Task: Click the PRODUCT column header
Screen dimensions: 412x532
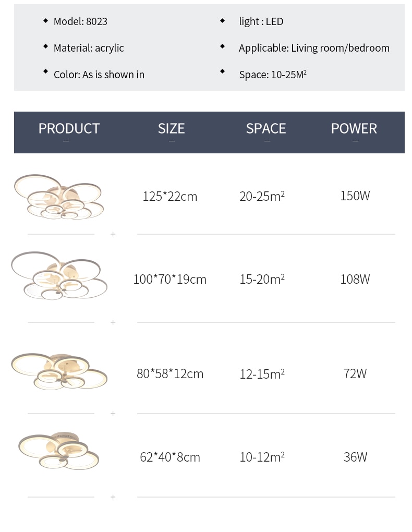Action: click(x=69, y=129)
